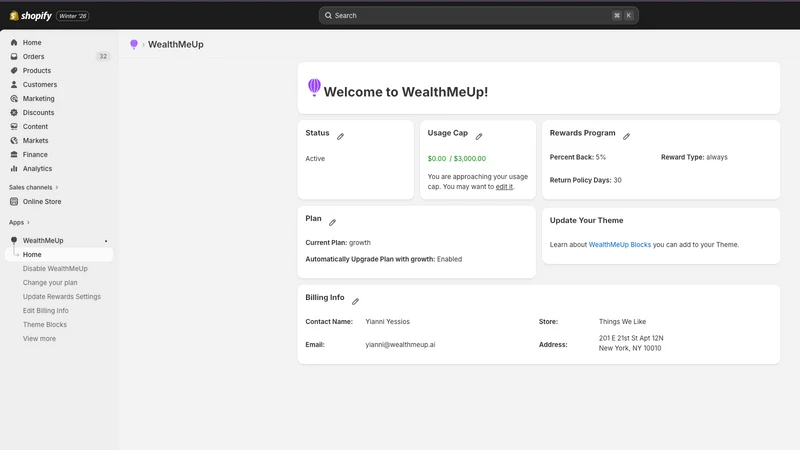The image size is (800, 450).
Task: Click the Products tag icon
Action: (14, 70)
